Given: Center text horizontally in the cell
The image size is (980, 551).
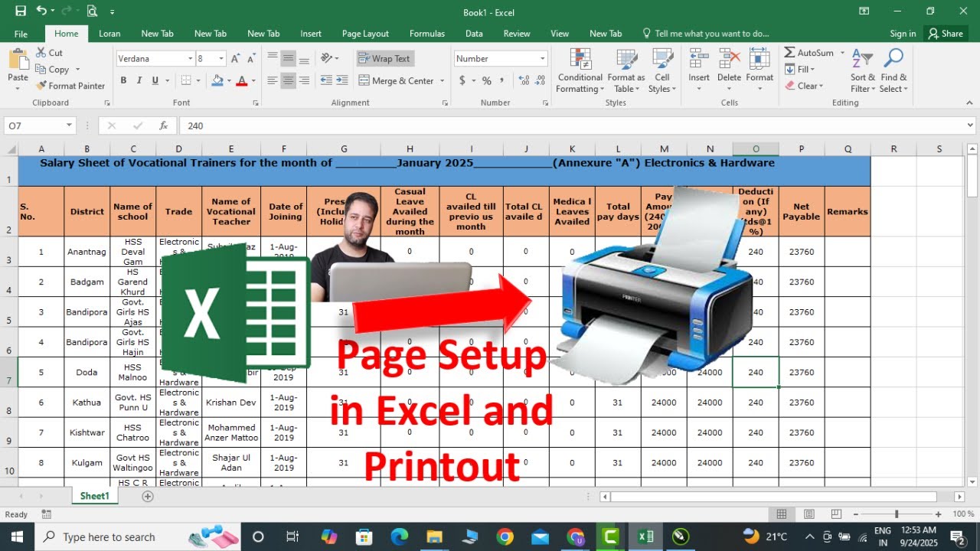Looking at the screenshot, I should click(x=289, y=80).
